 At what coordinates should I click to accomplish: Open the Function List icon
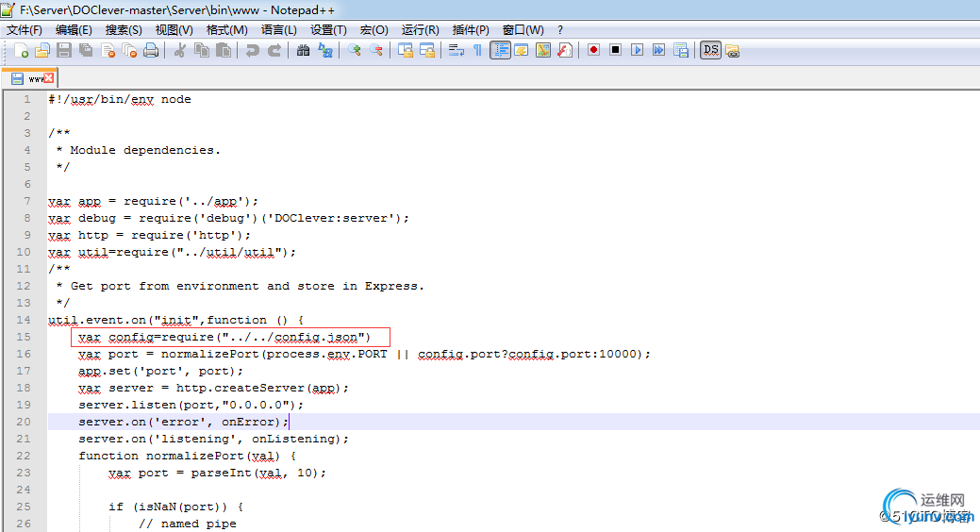pos(565,51)
